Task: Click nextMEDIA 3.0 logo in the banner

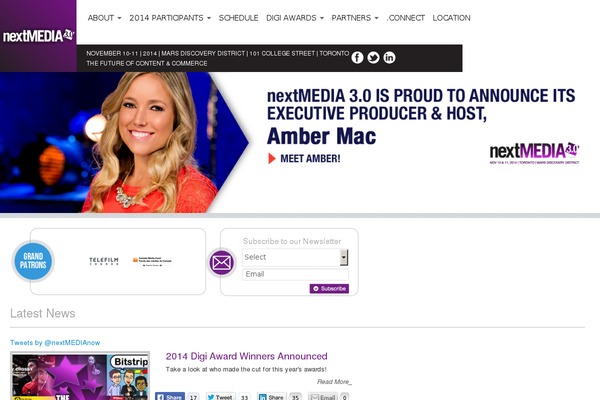Action: (534, 153)
